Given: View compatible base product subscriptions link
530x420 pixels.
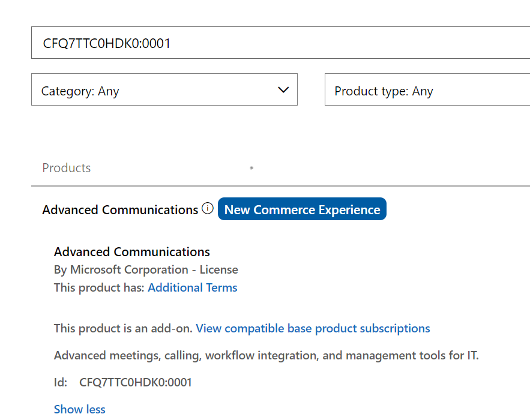Looking at the screenshot, I should pos(313,328).
